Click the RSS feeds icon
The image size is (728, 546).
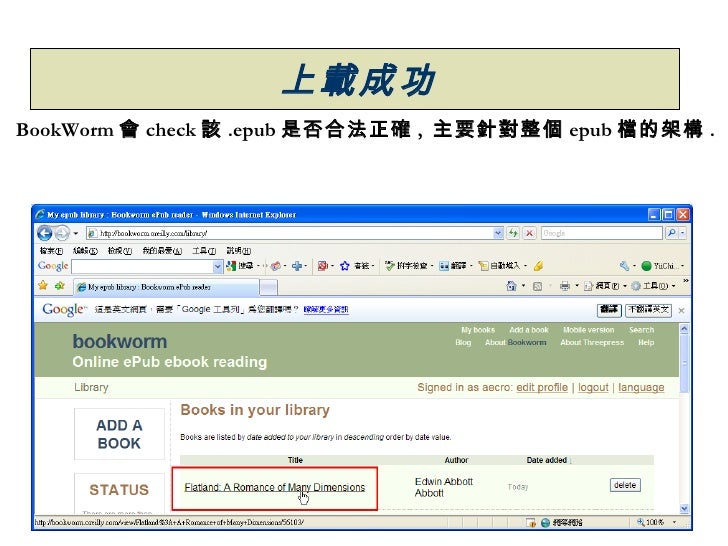click(537, 286)
